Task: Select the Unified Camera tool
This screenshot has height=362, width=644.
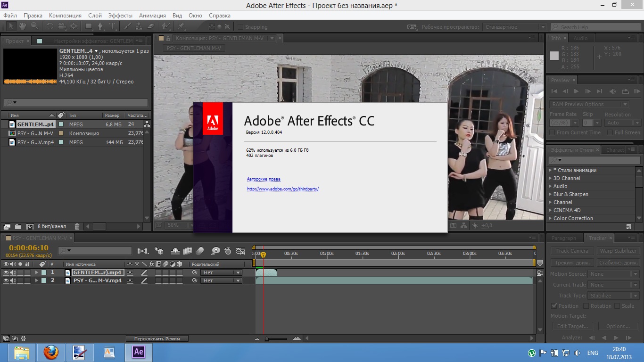Action: point(62,26)
